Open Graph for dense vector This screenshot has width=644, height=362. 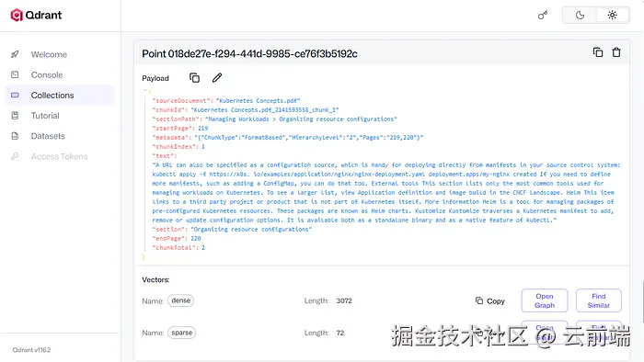(545, 300)
